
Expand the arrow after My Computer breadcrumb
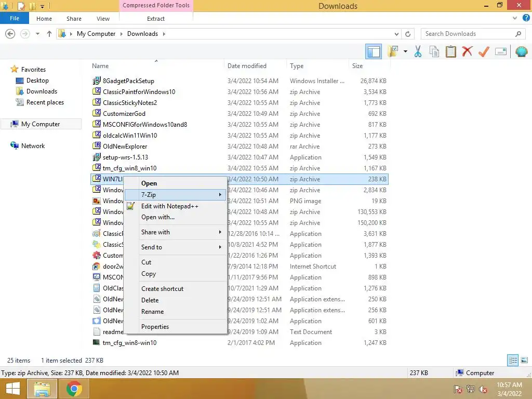121,34
